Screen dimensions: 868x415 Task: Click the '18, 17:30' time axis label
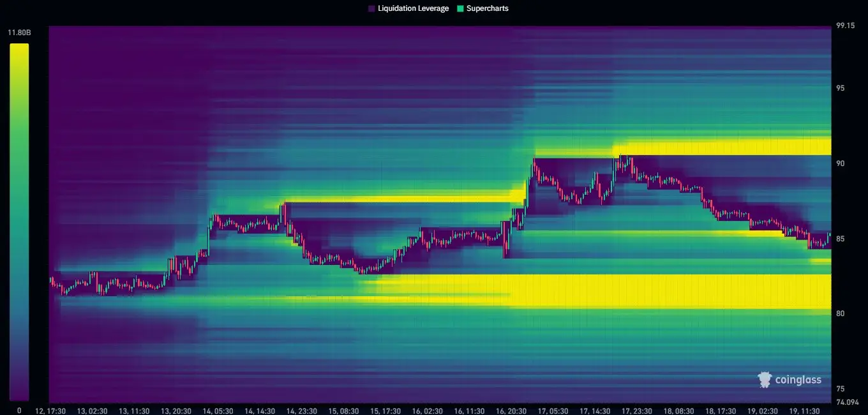[721, 411]
